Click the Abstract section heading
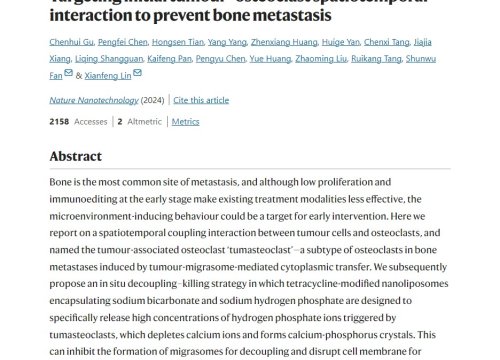 (76, 156)
